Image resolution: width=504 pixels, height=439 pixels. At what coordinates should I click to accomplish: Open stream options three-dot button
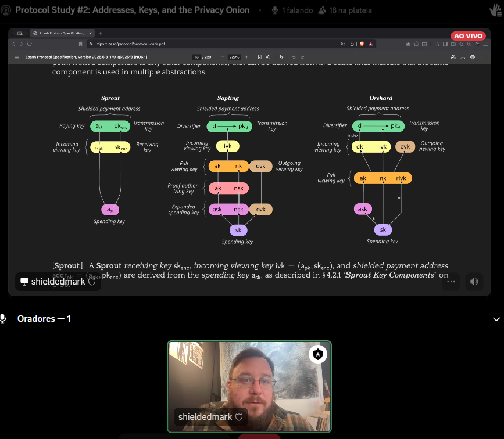(451, 282)
